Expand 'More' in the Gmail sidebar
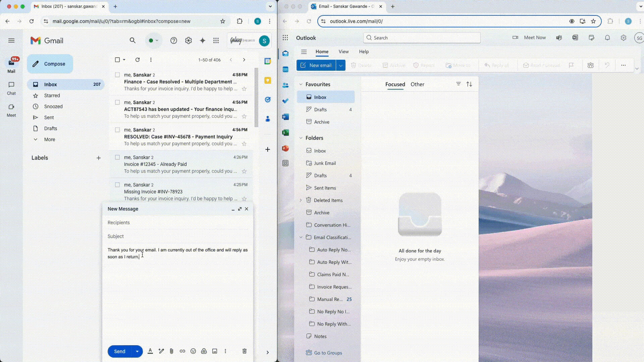 pyautogui.click(x=50, y=139)
